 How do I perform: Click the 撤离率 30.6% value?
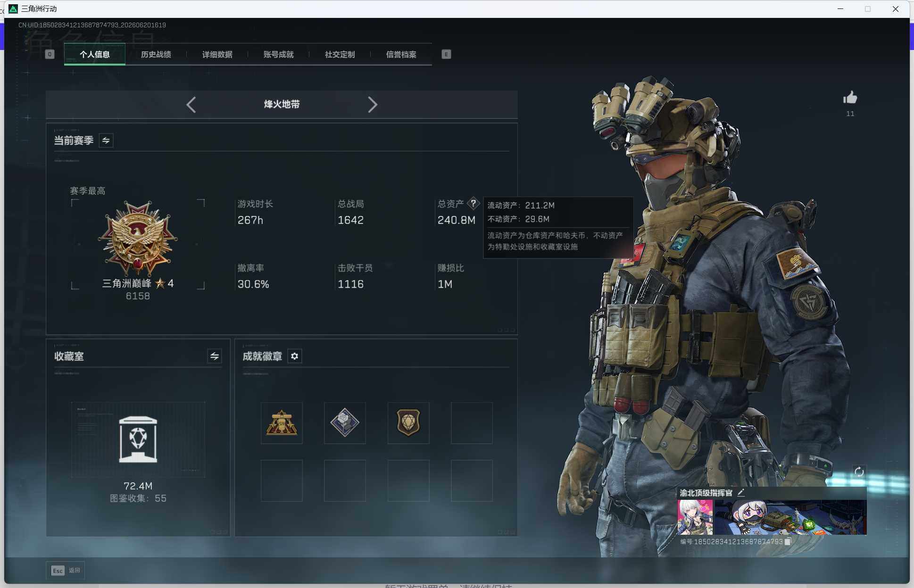click(x=253, y=284)
